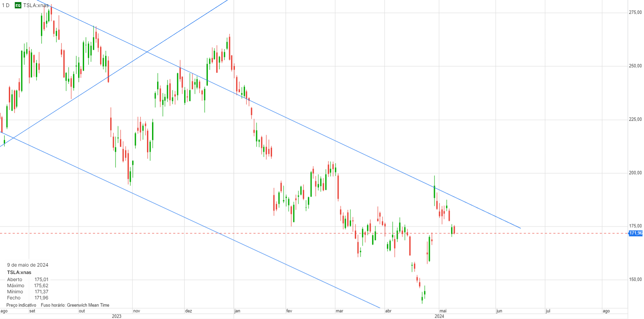The width and height of the screenshot is (644, 319).
Task: Click the 250,00 price axis label
Action: pos(635,66)
